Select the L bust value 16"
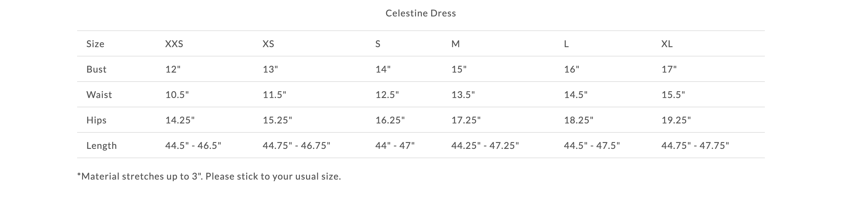The image size is (868, 214). click(572, 69)
